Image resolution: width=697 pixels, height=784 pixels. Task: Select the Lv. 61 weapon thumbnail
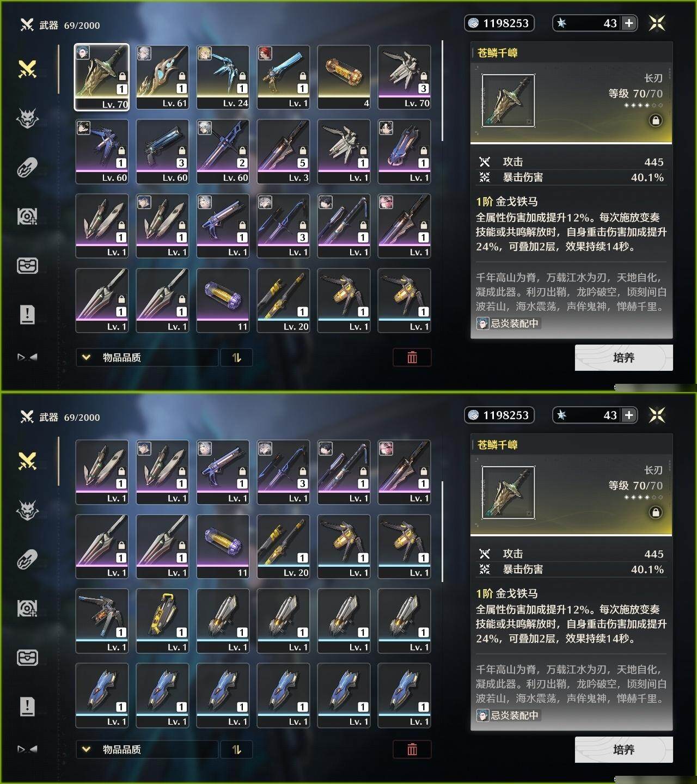(162, 77)
